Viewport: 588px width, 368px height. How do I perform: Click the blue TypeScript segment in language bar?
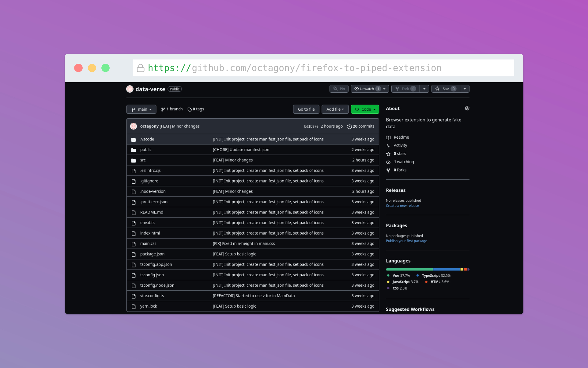coord(447,270)
